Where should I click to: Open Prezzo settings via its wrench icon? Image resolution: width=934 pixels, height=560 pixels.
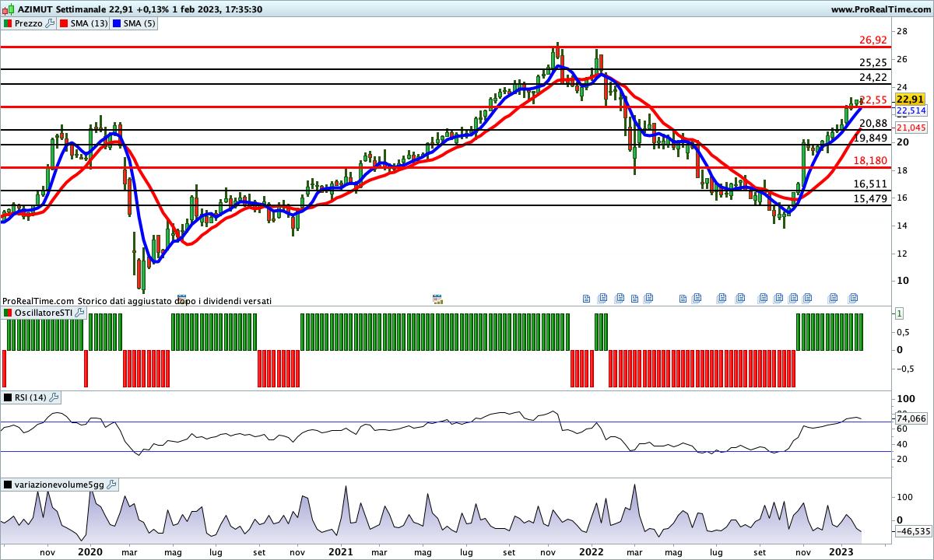tap(51, 24)
